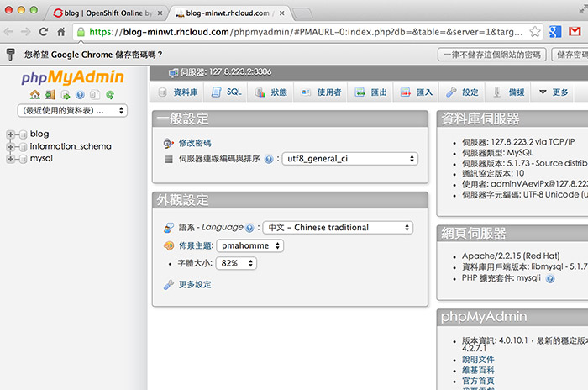588x390 pixels.
Task: Bookmark page with the star icon
Action: 535,32
